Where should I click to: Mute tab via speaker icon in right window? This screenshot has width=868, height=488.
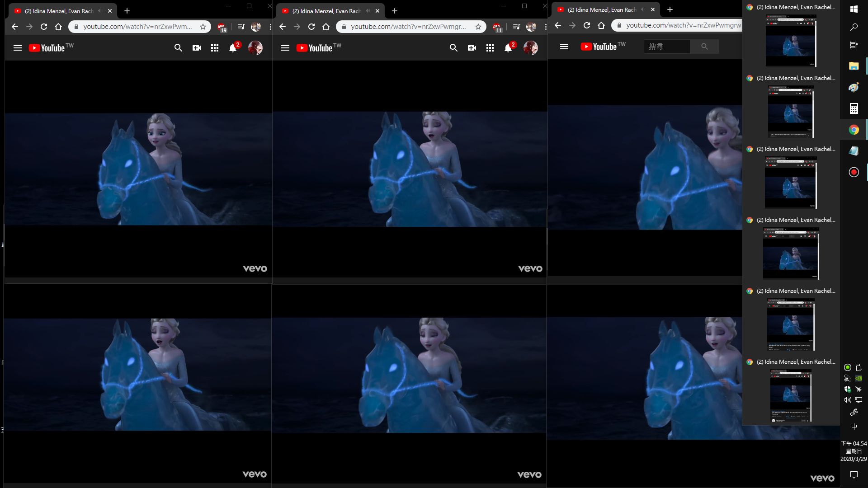[x=643, y=9]
